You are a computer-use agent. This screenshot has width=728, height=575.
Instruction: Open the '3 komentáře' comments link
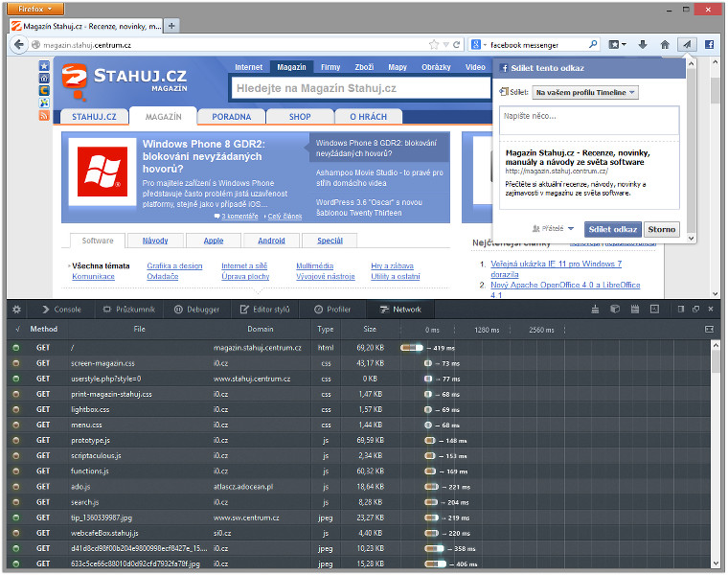click(x=239, y=217)
